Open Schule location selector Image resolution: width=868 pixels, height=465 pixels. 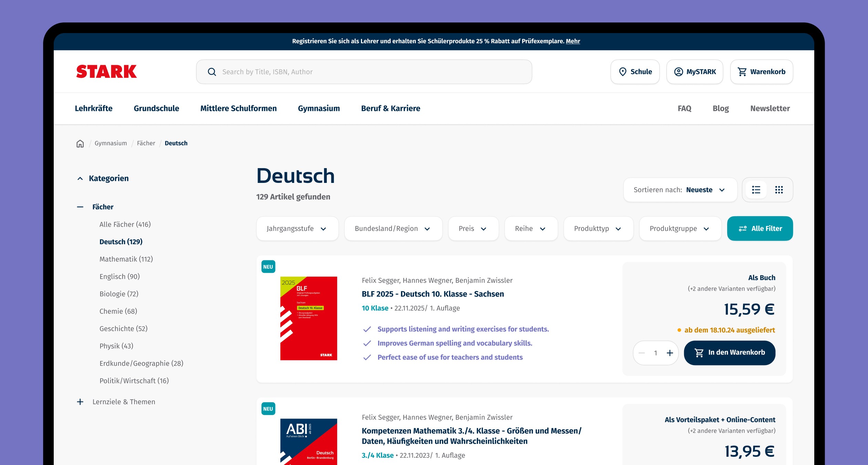pos(635,72)
